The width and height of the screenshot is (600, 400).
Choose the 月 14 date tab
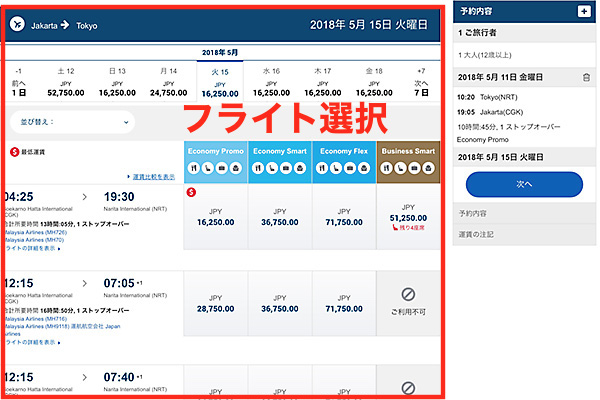coord(168,82)
